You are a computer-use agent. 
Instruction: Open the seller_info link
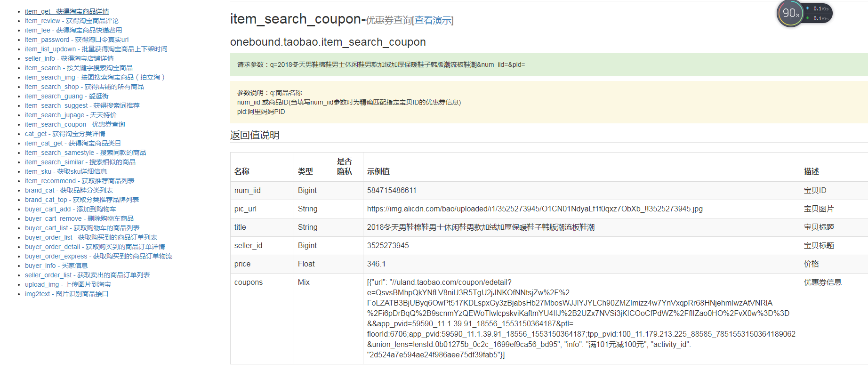click(x=69, y=58)
